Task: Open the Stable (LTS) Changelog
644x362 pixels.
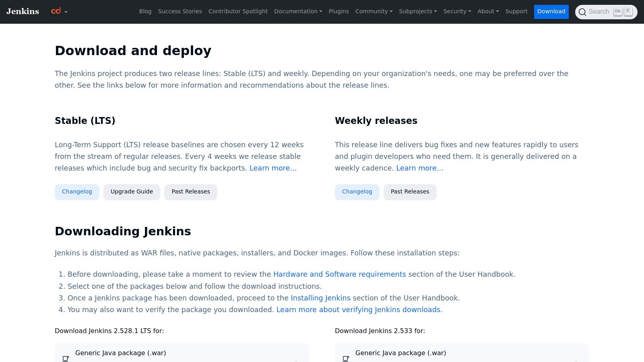Action: coord(77,192)
